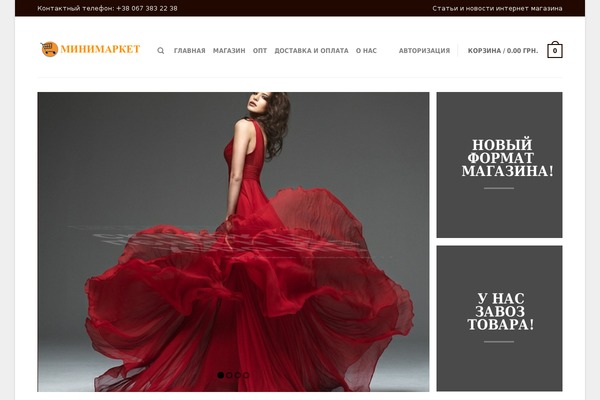Open the Главная menu item

coord(189,51)
